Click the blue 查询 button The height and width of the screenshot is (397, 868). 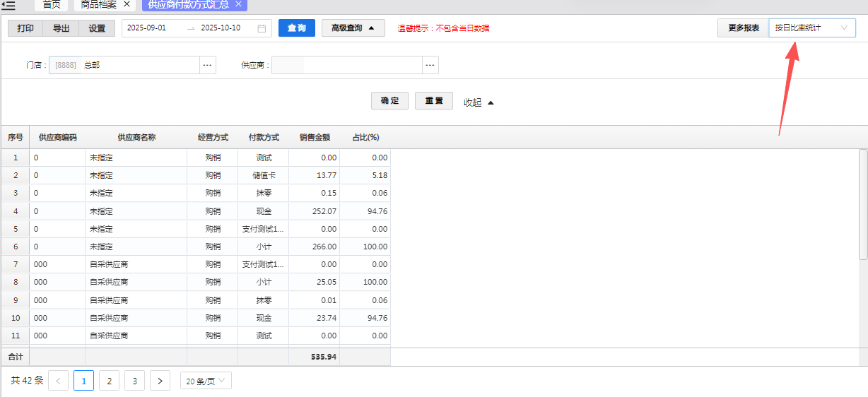pyautogui.click(x=296, y=28)
